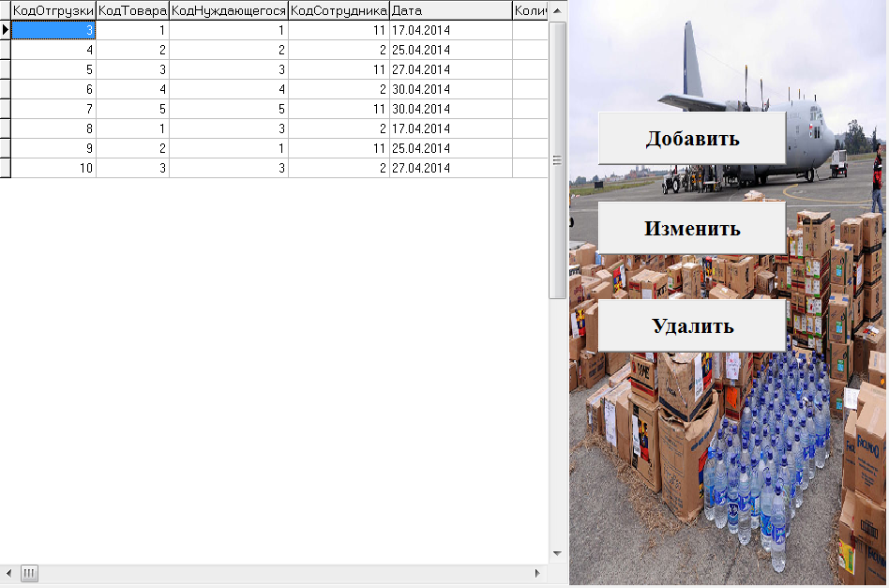Image resolution: width=889 pixels, height=588 pixels.
Task: Click the horizontal scrollbar right arrow
Action: (x=537, y=573)
